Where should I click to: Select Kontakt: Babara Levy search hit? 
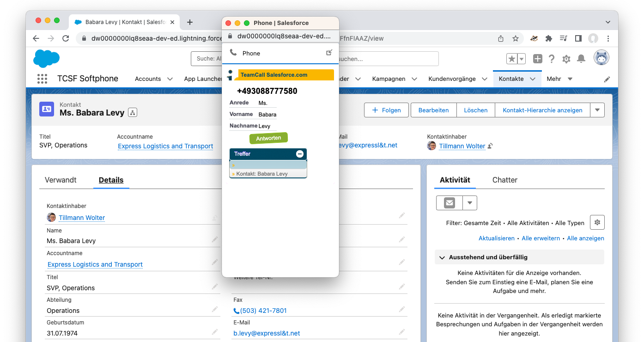pyautogui.click(x=262, y=174)
